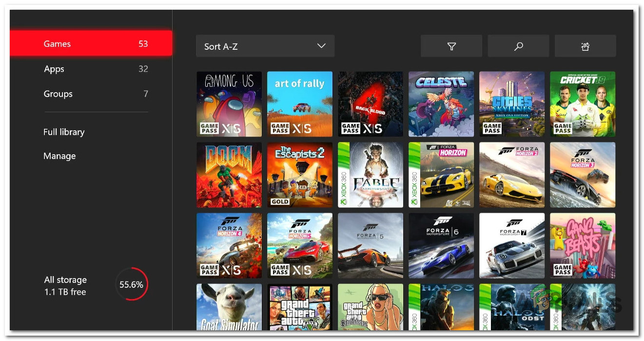Screen dimensions: 644x341
Task: Select the Cricket 19 tile
Action: [583, 104]
